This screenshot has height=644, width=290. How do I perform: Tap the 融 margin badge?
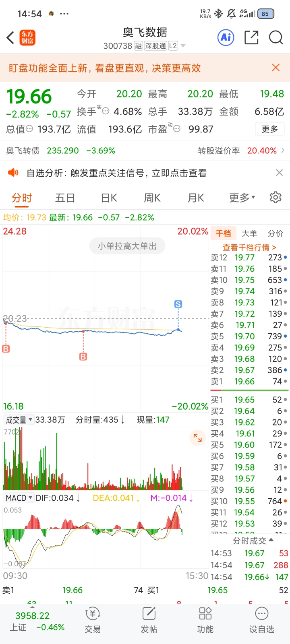[139, 46]
